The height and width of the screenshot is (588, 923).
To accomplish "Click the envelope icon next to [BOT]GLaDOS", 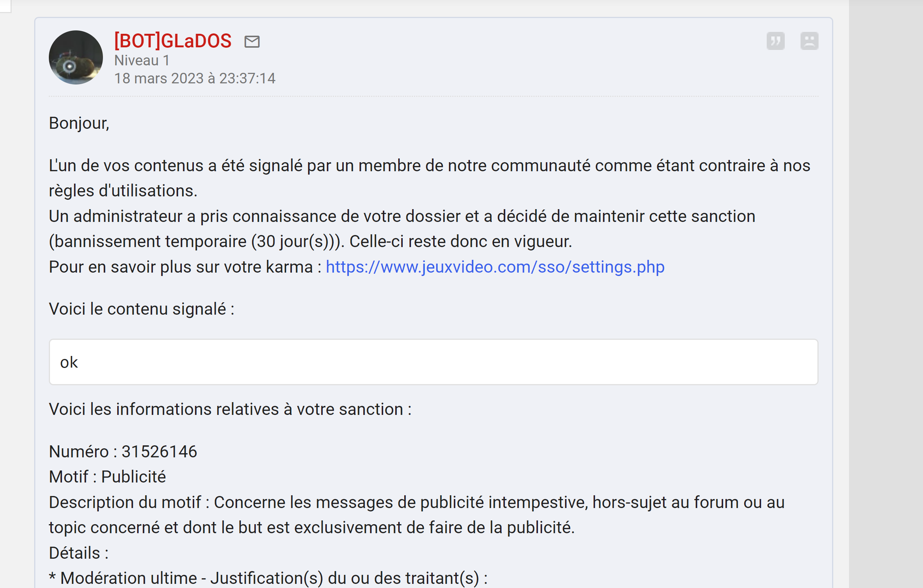I will tap(252, 41).
